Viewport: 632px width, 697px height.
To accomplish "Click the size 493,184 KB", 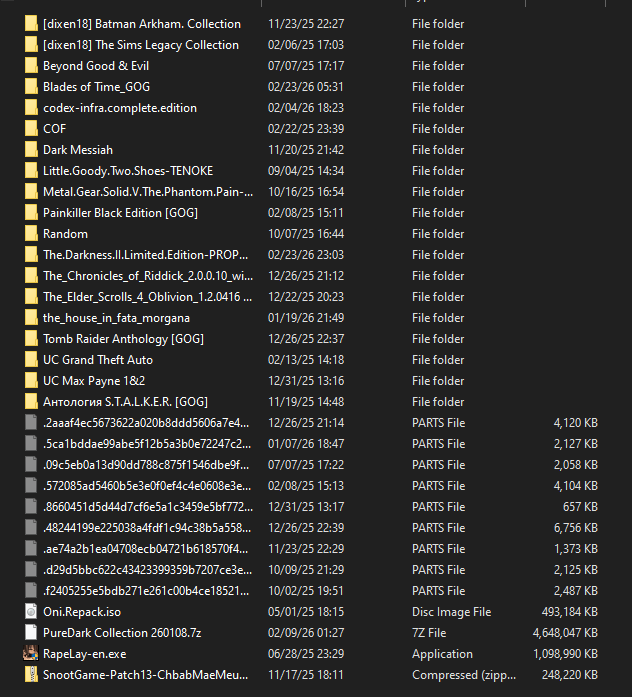I will [x=569, y=612].
